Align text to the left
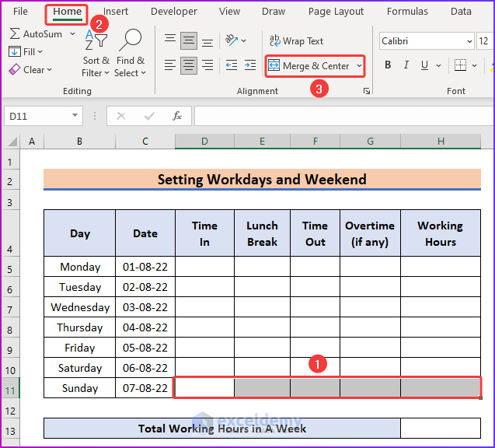This screenshot has height=448, width=495. (170, 65)
